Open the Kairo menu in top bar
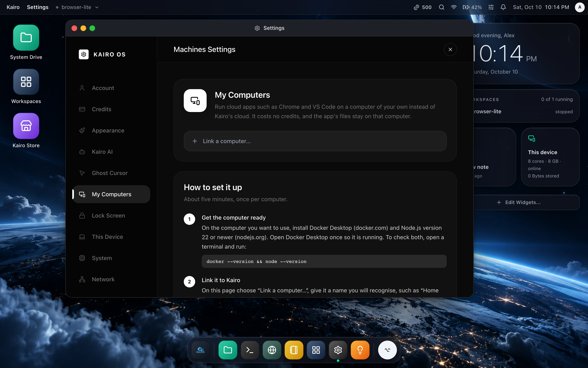Screen dimensions: 588x368 13,7
